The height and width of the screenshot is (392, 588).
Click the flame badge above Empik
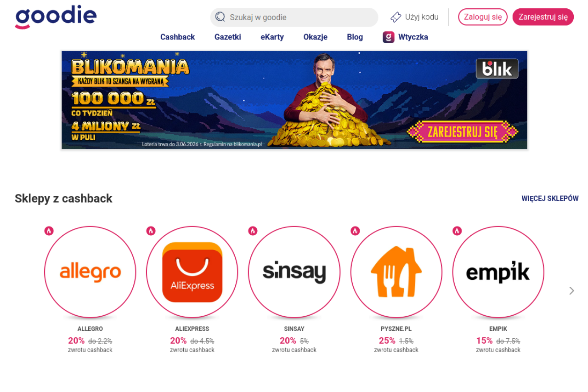coord(457,231)
